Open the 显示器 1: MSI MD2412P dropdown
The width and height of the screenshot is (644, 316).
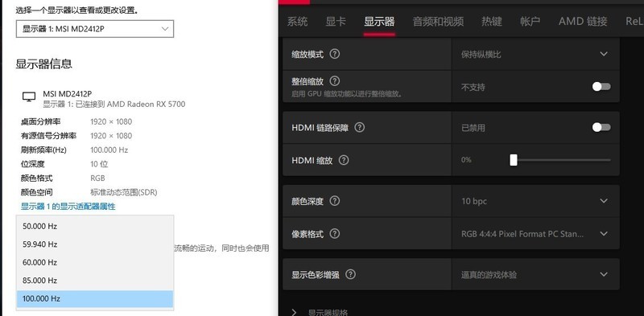pos(95,29)
